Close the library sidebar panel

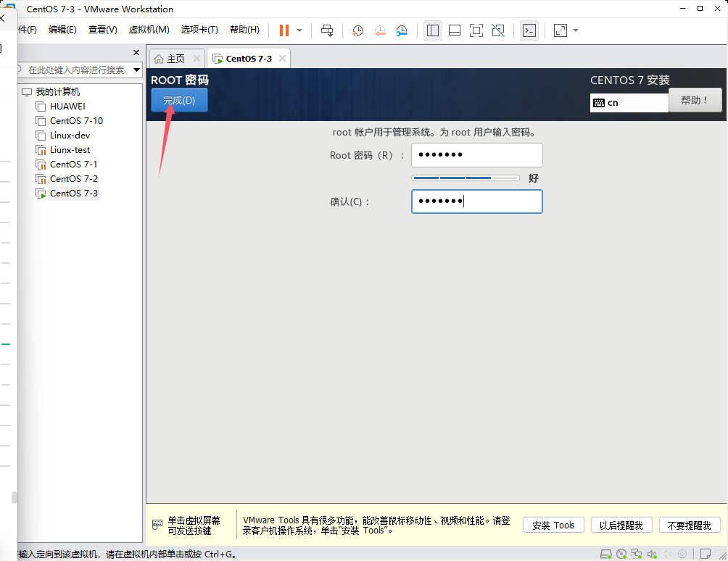click(x=136, y=52)
